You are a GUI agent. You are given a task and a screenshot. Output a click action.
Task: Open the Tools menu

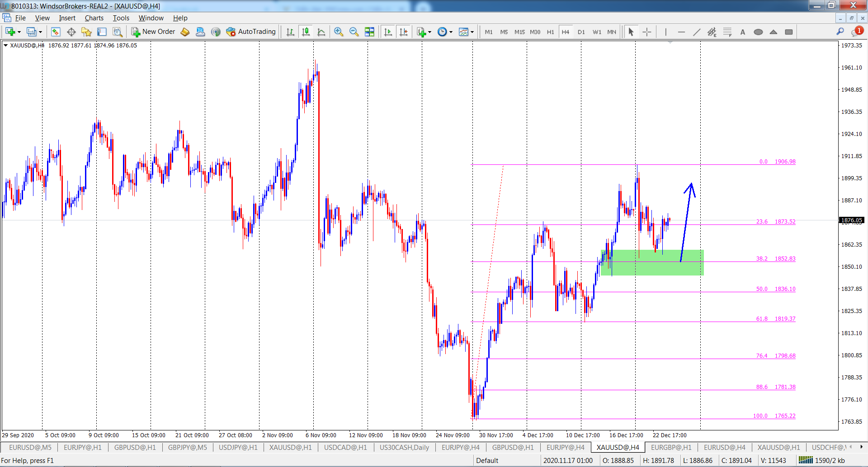pyautogui.click(x=121, y=18)
